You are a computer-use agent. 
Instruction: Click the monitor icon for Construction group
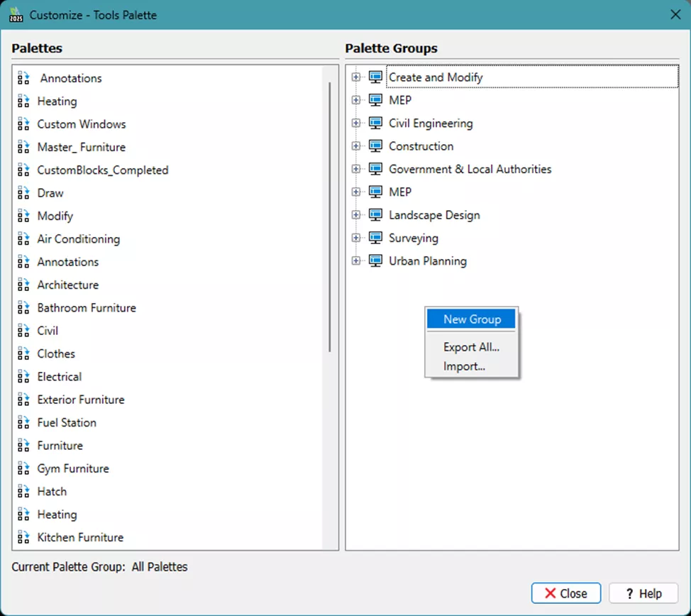point(375,146)
